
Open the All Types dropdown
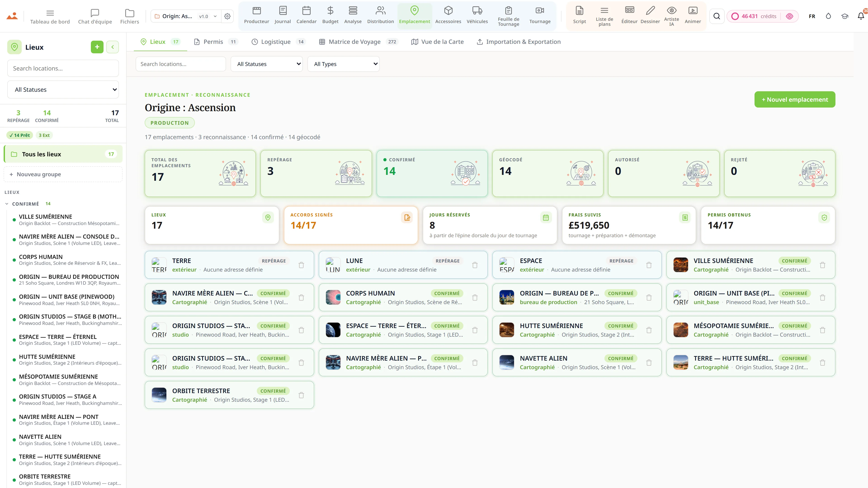pyautogui.click(x=343, y=64)
